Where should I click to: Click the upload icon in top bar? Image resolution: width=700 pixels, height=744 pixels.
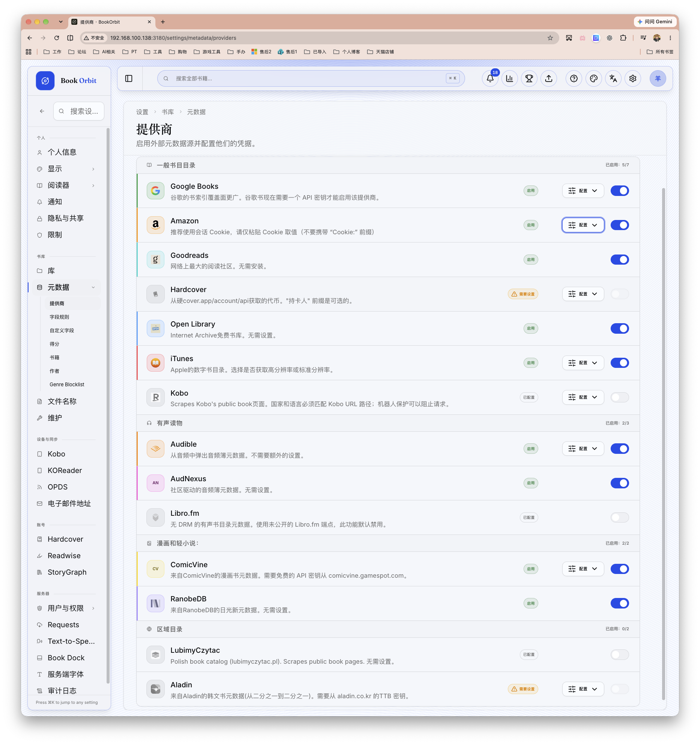pyautogui.click(x=548, y=78)
